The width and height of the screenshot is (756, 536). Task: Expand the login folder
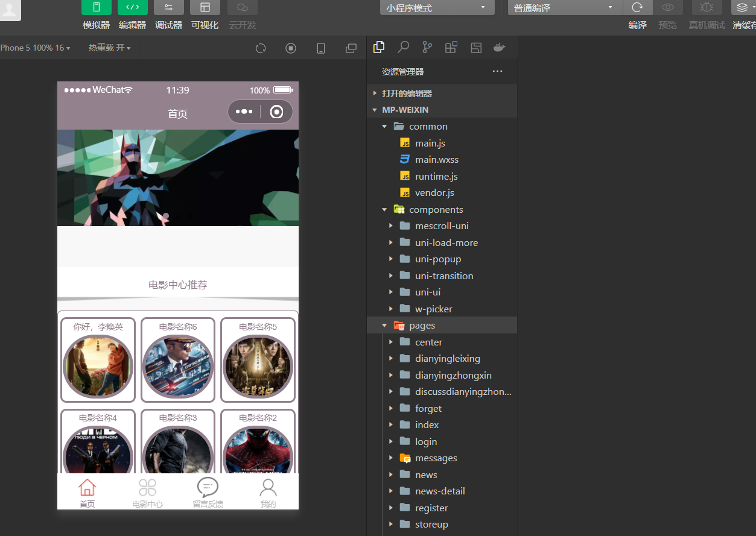click(442, 441)
